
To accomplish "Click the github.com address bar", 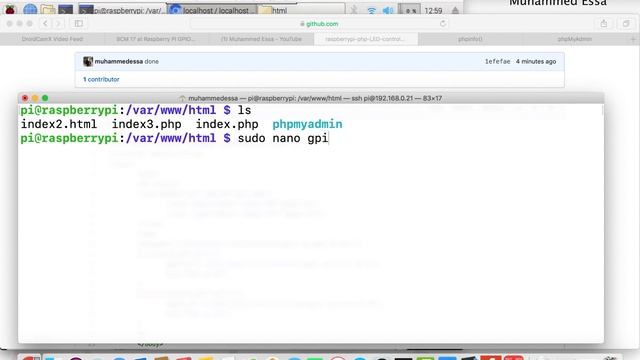I will click(x=320, y=24).
